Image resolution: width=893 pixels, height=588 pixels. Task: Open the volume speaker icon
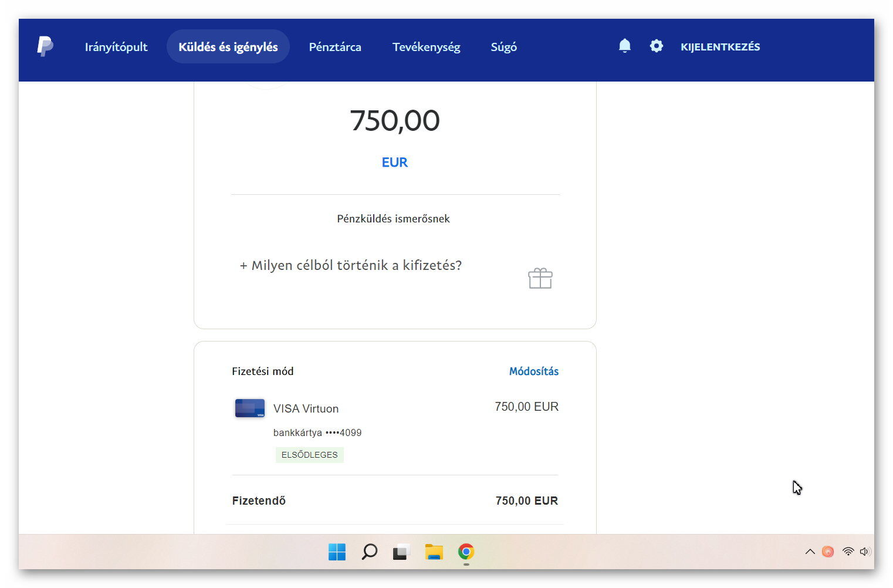(865, 552)
